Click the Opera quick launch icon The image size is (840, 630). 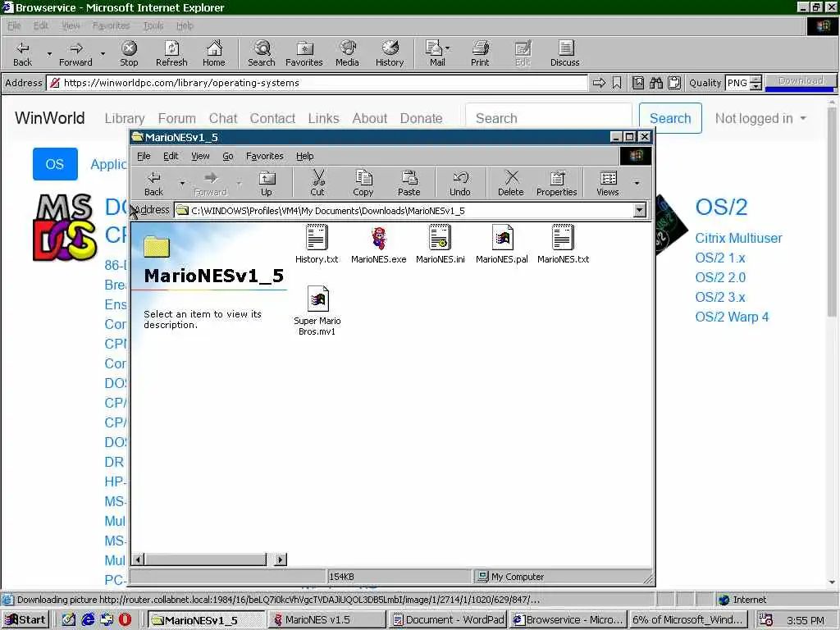pos(125,620)
